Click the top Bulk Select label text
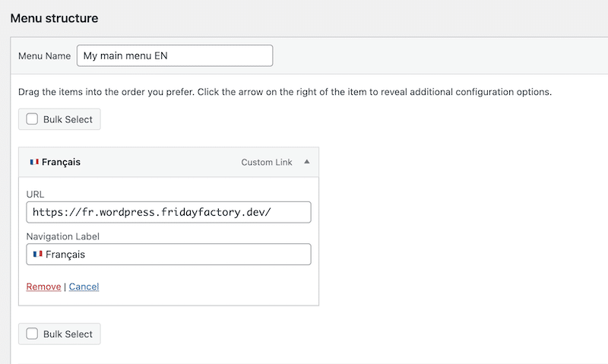Screen dimensions: 608x364 [x=68, y=119]
